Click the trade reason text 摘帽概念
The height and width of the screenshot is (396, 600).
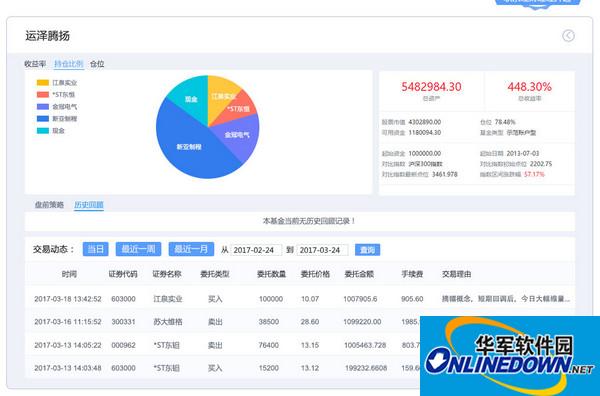(x=457, y=299)
